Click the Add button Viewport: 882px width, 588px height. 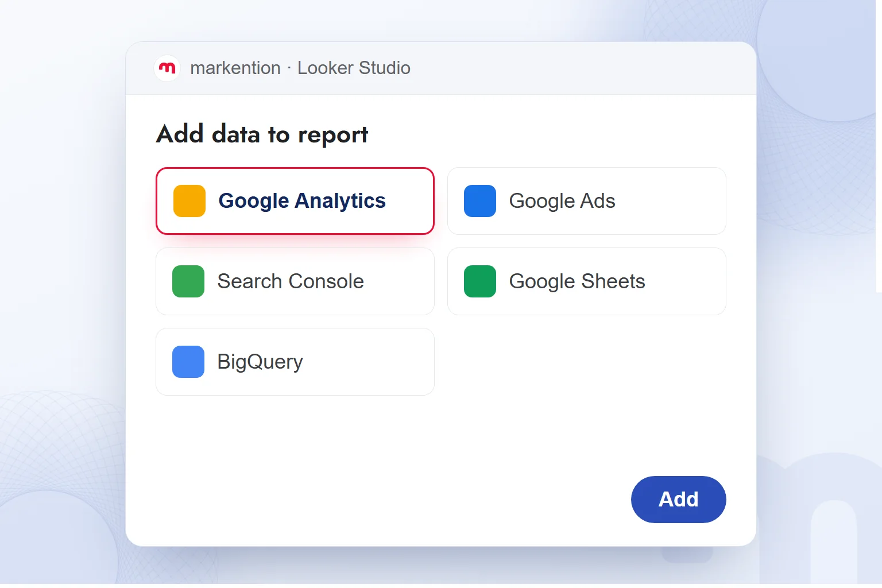[x=679, y=500]
